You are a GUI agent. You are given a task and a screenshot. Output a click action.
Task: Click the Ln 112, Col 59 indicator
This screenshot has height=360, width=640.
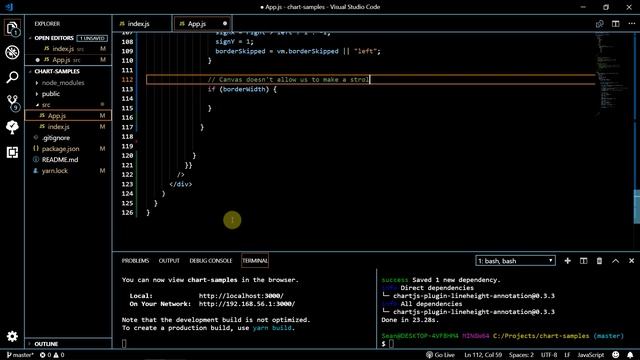tap(483, 355)
